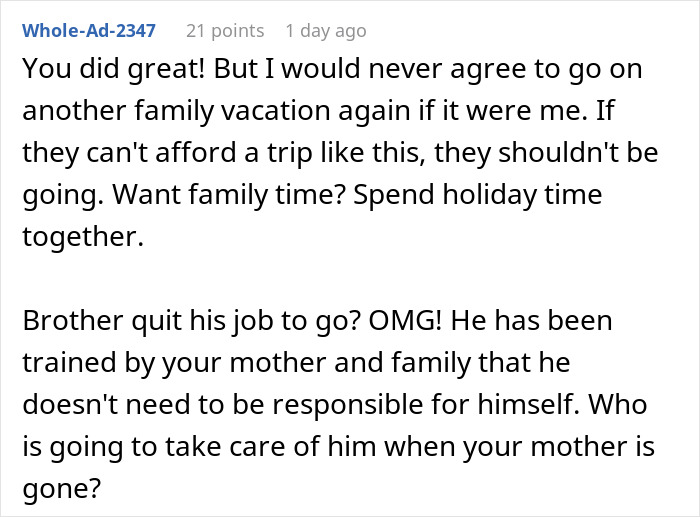This screenshot has width=700, height=517.
Task: Click the phrase 'Spend holiday time'
Action: 478,194
